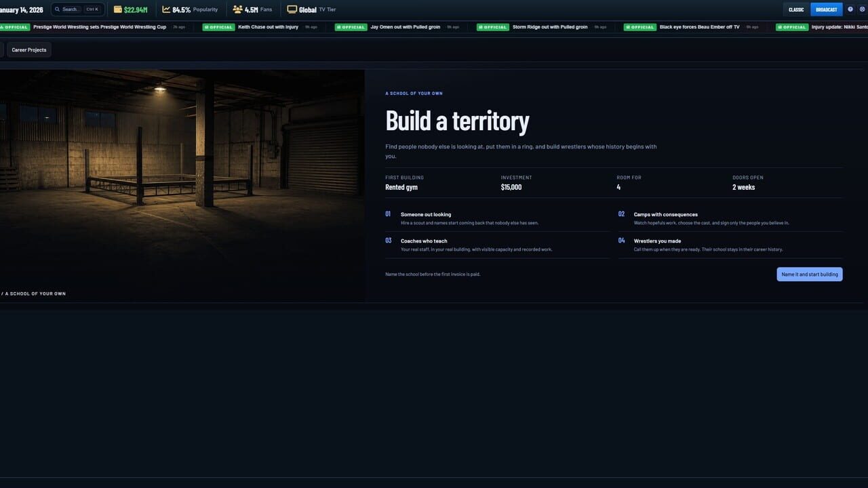Click the 'Name it and start building' button

point(810,274)
